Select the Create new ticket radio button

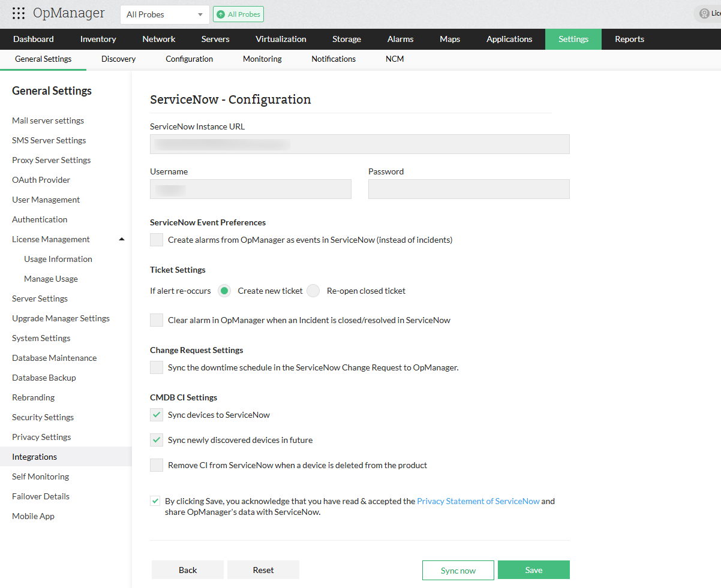(224, 291)
